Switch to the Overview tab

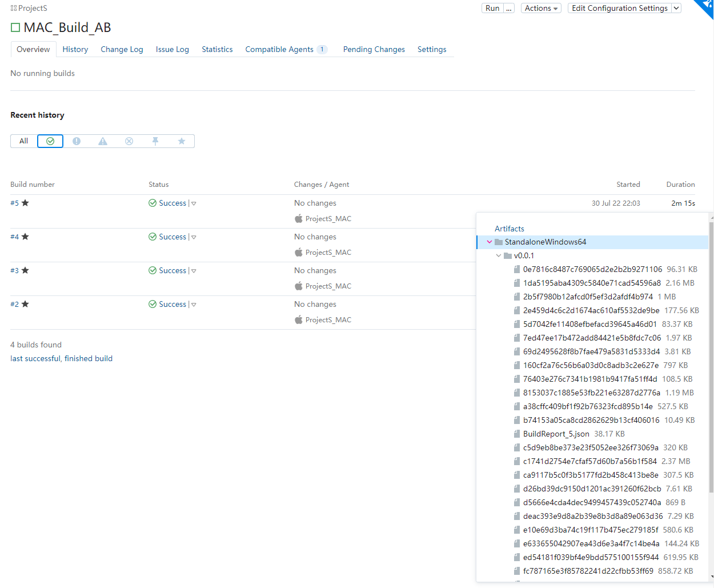[33, 49]
